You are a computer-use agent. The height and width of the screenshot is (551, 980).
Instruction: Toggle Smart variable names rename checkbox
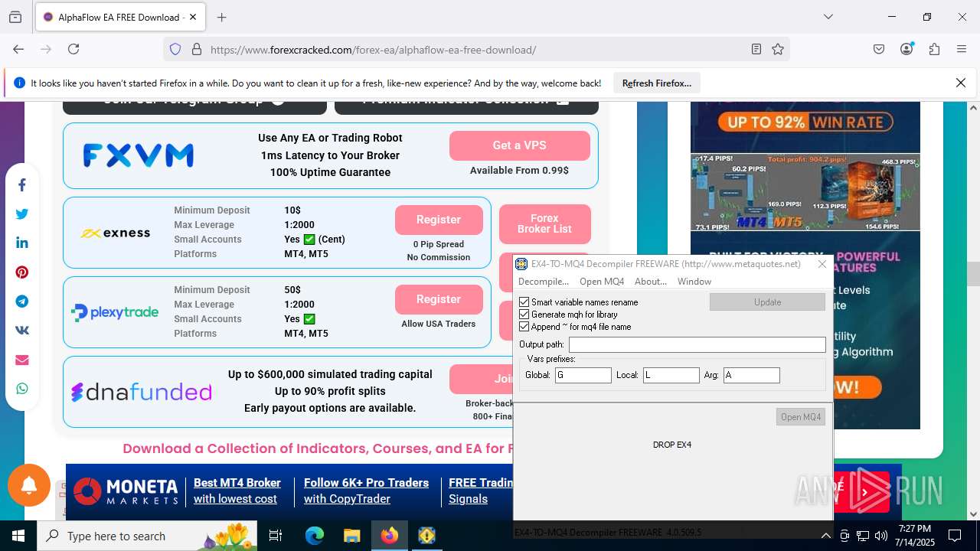pyautogui.click(x=524, y=302)
